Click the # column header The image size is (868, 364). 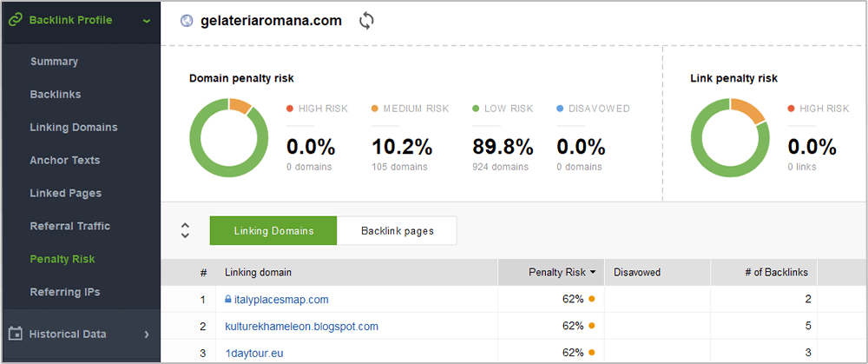coord(203,272)
